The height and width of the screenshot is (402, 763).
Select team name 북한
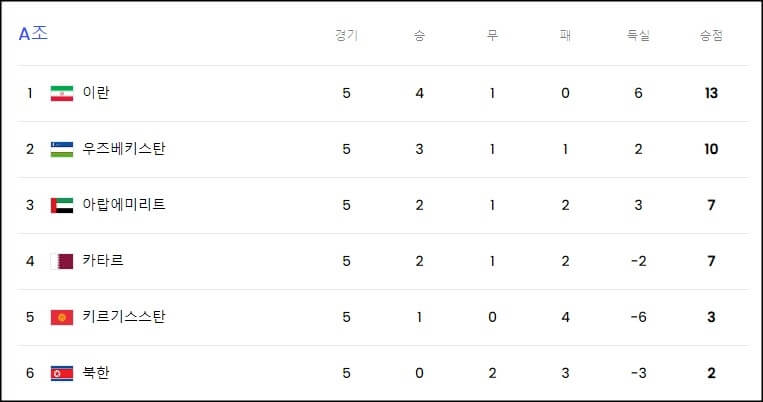(96, 372)
